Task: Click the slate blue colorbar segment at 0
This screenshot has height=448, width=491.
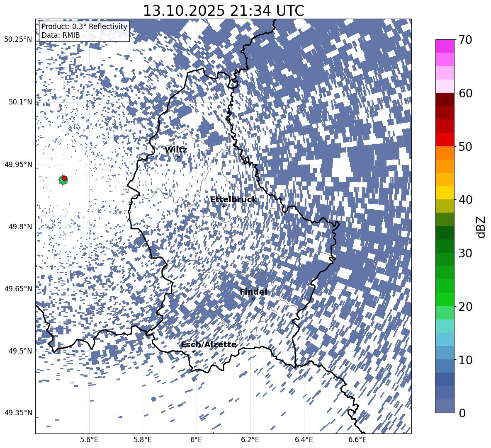Action: pos(445,406)
